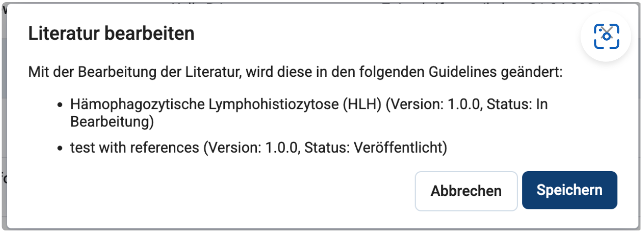Image resolution: width=644 pixels, height=231 pixels.
Task: Click the sentence starting 'Mit der Bearbeitung'
Action: pos(295,71)
